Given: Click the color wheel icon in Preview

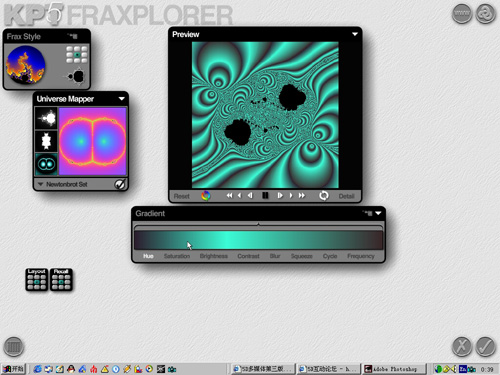Looking at the screenshot, I should click(206, 196).
